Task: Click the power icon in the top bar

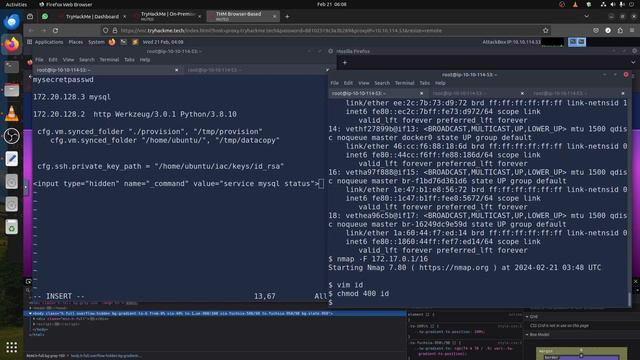Action: [x=632, y=4]
